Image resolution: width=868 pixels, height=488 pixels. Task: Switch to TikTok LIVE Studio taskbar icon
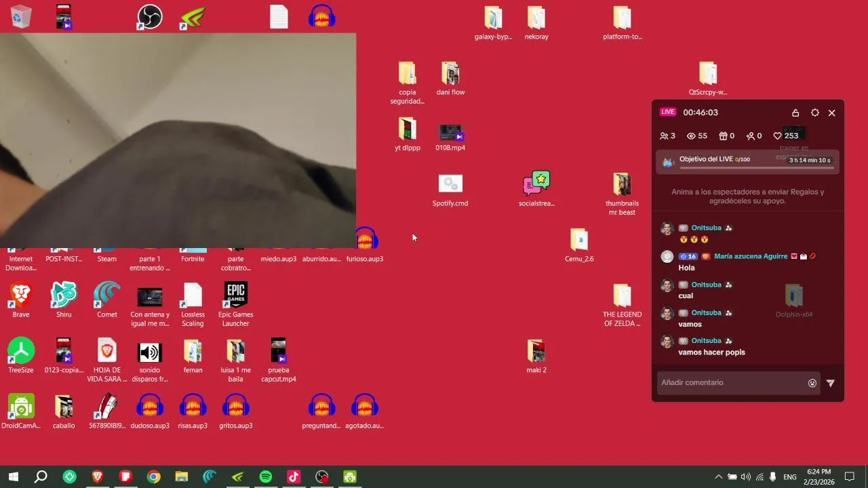294,477
